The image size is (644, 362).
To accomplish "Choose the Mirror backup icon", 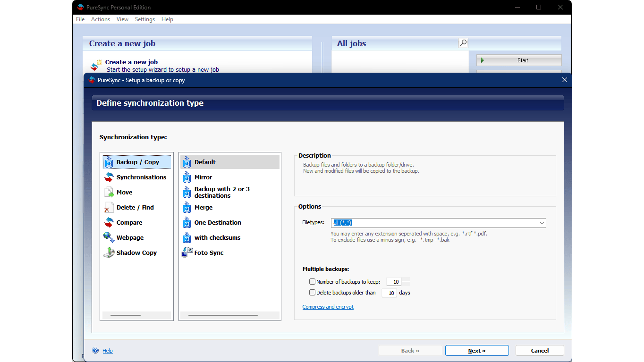I will click(187, 177).
